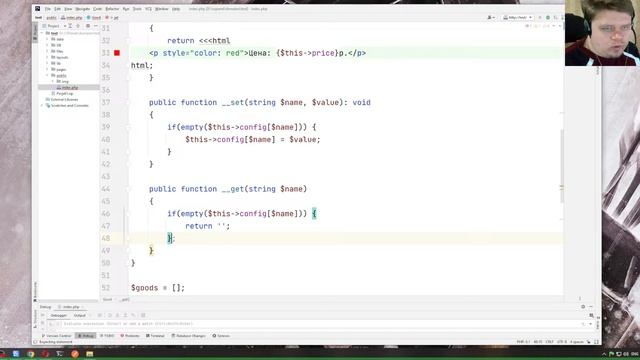Expand the DB folder in project tree

[x=47, y=45]
